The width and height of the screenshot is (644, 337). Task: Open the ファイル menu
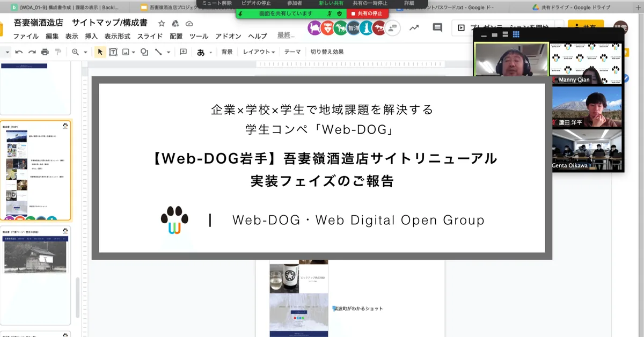point(26,36)
